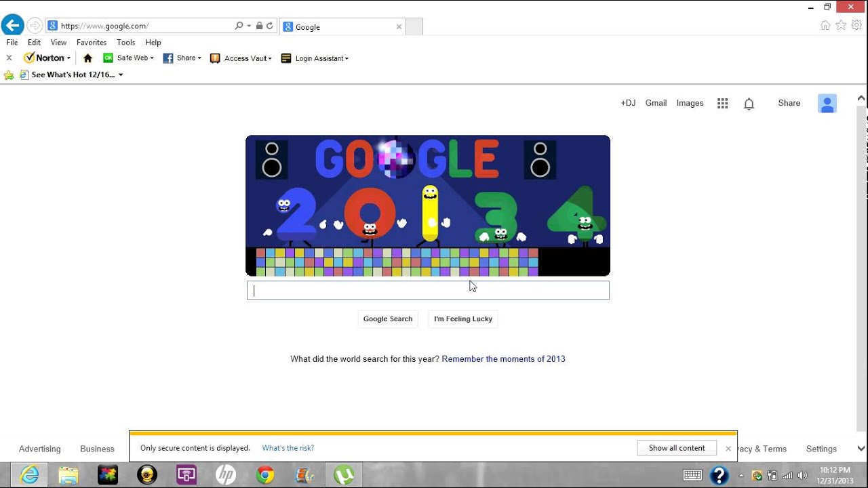Open Favorites with the star icon
This screenshot has height=488, width=868.
841,25
